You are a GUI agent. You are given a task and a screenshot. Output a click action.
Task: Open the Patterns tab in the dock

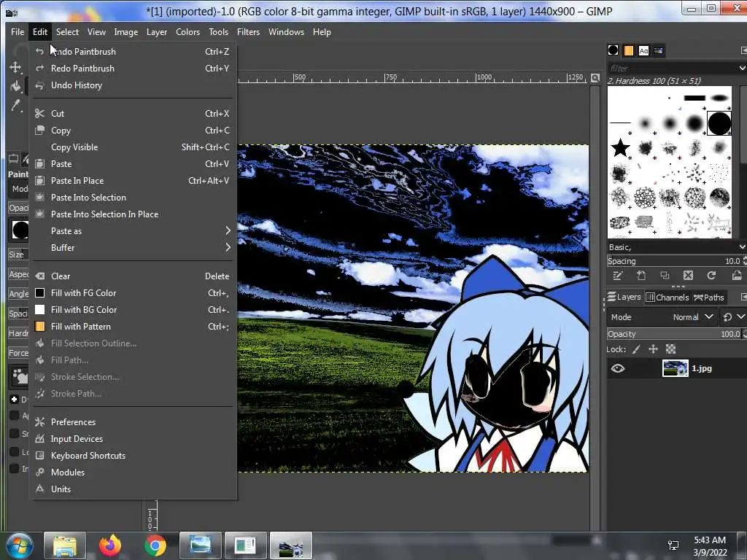coord(628,50)
